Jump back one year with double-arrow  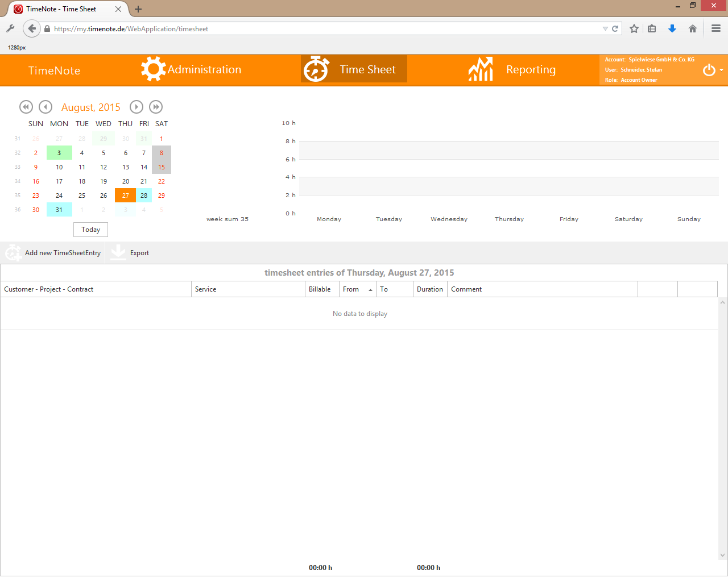coord(26,107)
